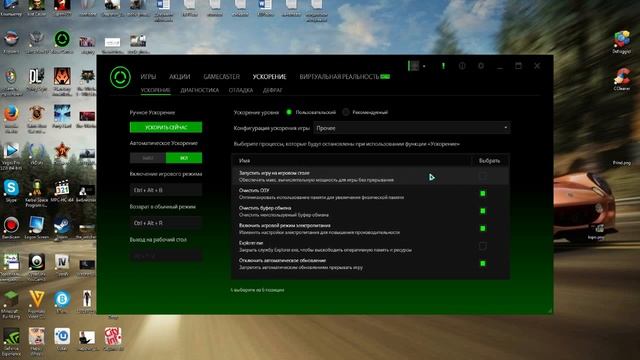Click 'Отключить автоматическое обновление' row title

pyautogui.click(x=282, y=260)
